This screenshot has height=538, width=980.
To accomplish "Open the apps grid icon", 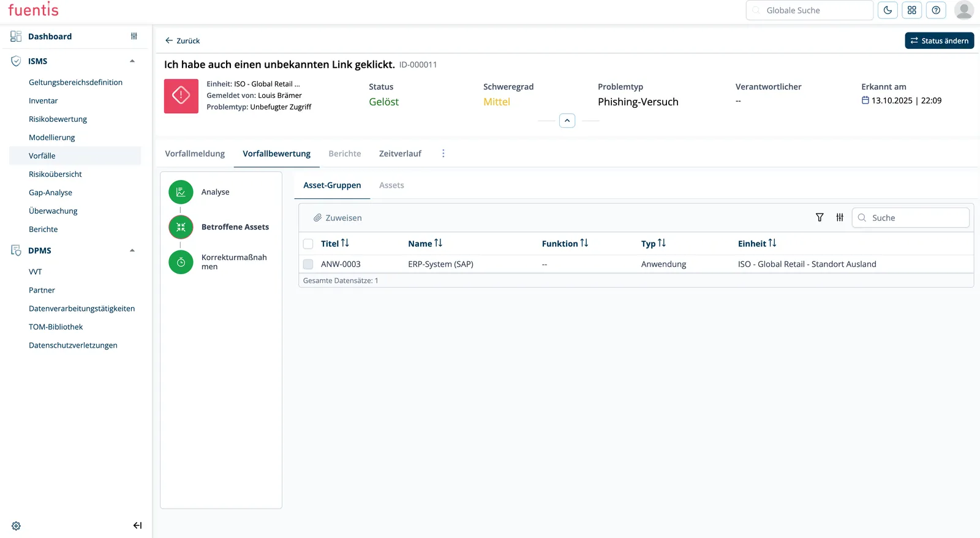I will 912,10.
